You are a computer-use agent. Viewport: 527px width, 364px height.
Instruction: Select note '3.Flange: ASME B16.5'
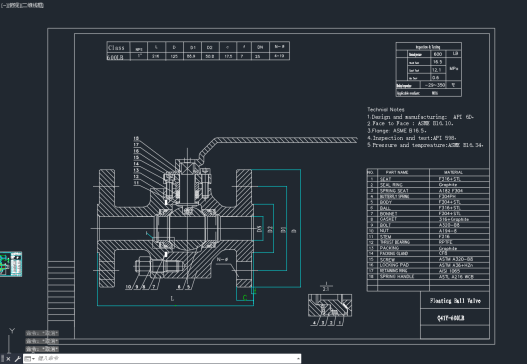click(397, 131)
